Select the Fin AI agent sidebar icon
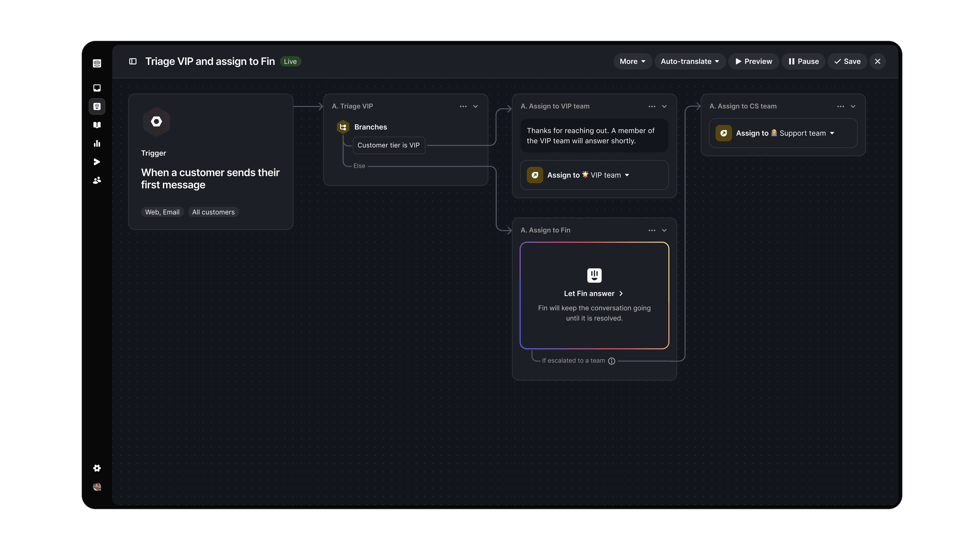This screenshot has height=551, width=980. 97,106
